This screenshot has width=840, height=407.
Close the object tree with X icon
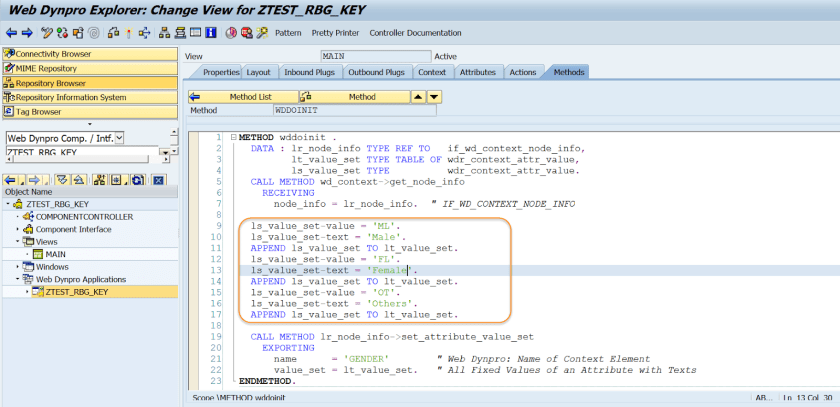[x=157, y=180]
